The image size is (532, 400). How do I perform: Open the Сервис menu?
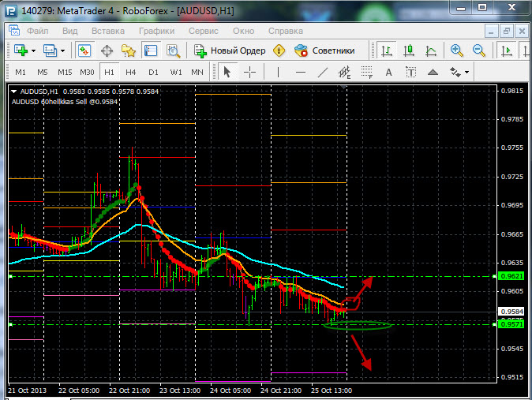coord(204,31)
